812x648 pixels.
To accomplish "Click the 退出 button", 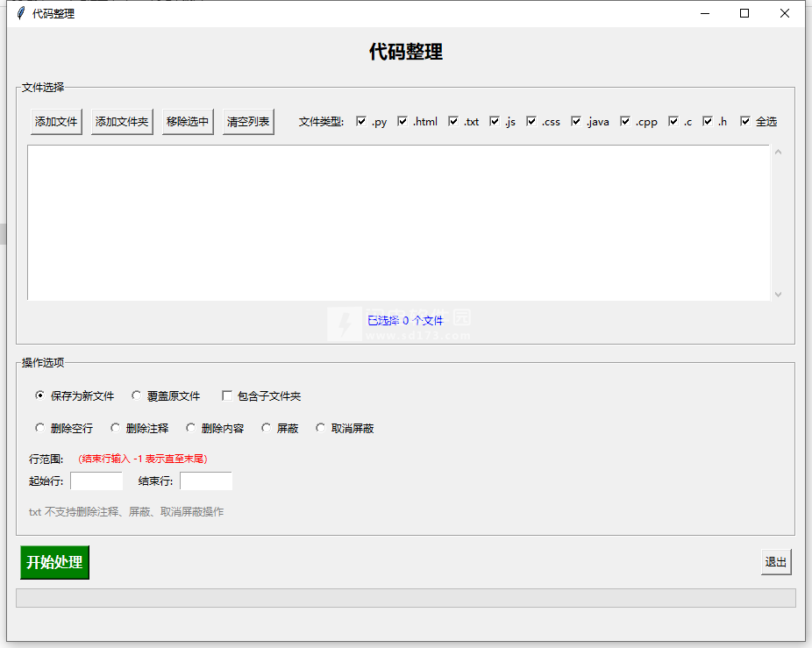I will click(x=775, y=562).
